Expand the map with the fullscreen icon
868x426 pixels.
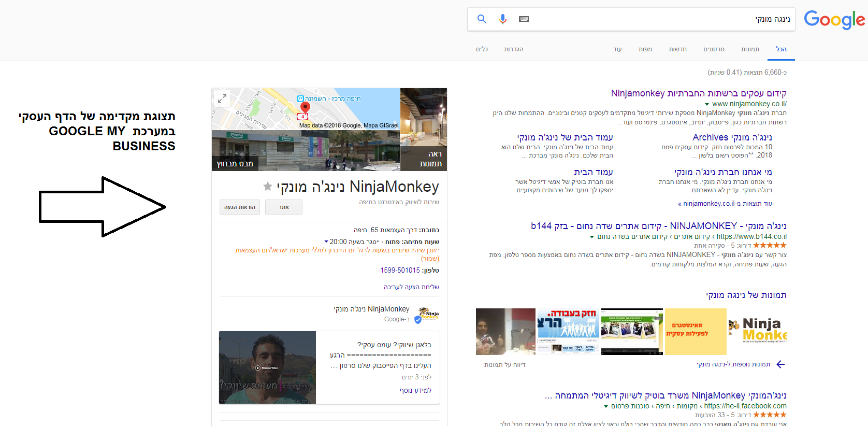coord(222,98)
